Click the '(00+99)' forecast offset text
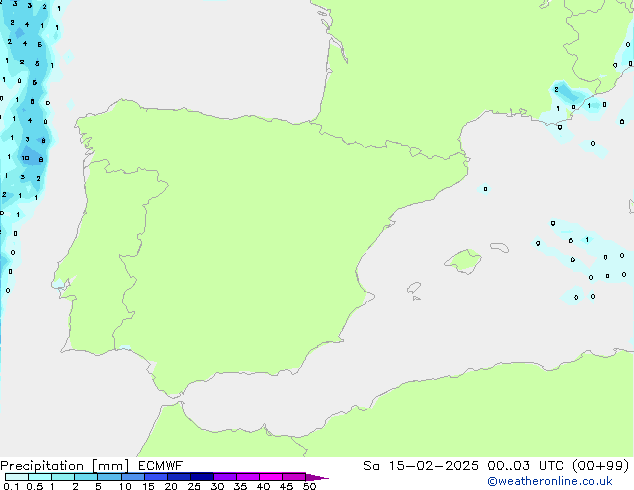This screenshot has height=490, width=634. tap(601, 466)
